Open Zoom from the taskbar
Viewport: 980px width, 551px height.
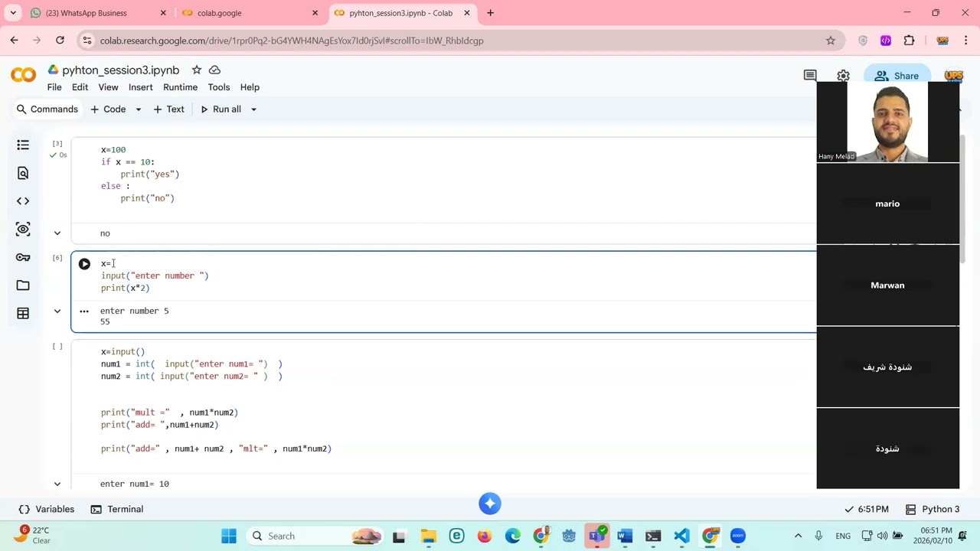coord(738,536)
